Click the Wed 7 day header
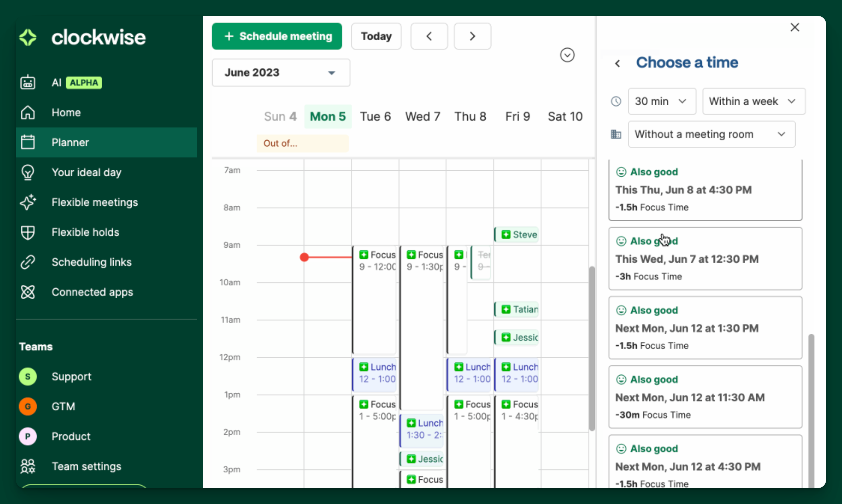Image resolution: width=842 pixels, height=504 pixels. [423, 116]
